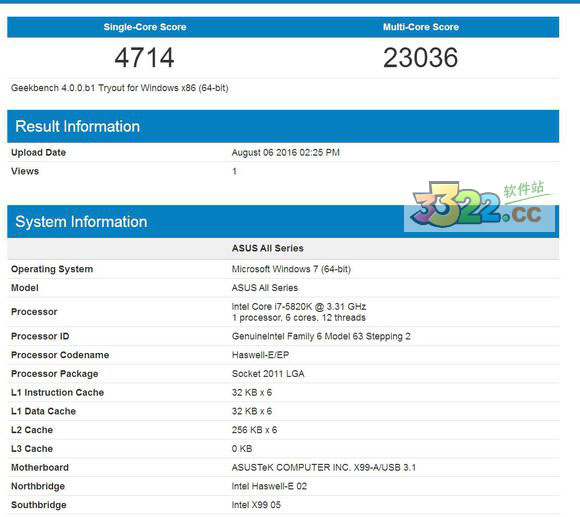The height and width of the screenshot is (517, 580).
Task: Select Socket 2011 LGA value
Action: point(268,374)
